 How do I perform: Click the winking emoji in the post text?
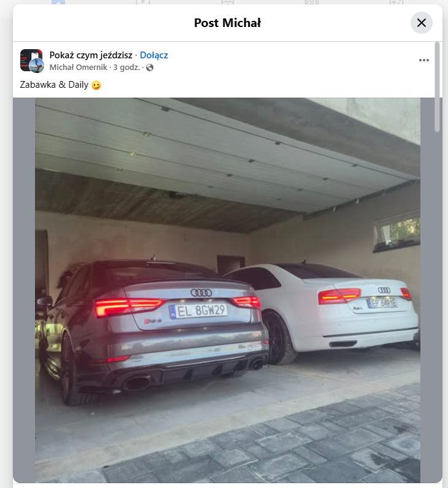tap(96, 85)
